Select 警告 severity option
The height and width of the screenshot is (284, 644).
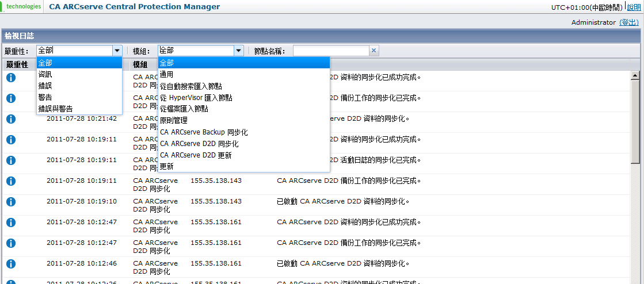point(79,98)
